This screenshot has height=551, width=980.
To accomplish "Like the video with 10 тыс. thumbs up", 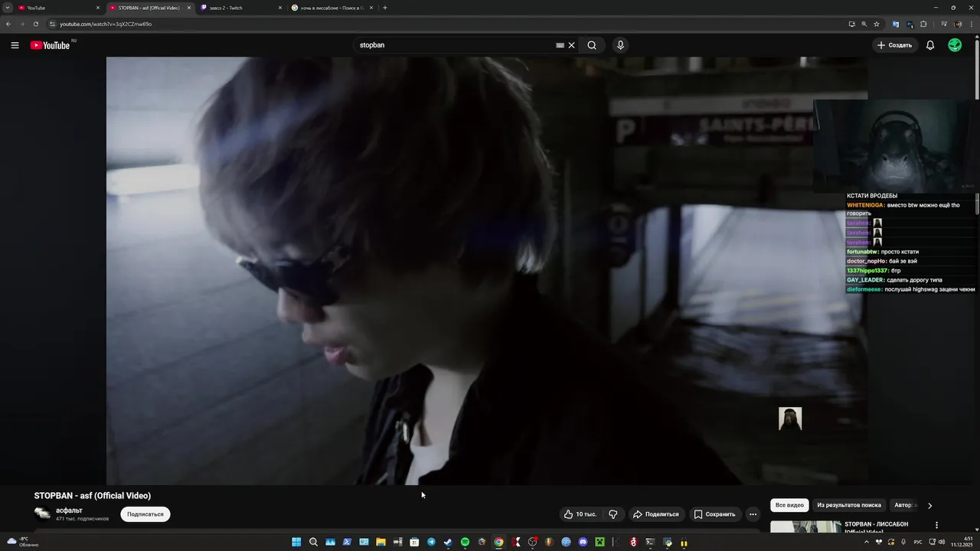I will [580, 514].
